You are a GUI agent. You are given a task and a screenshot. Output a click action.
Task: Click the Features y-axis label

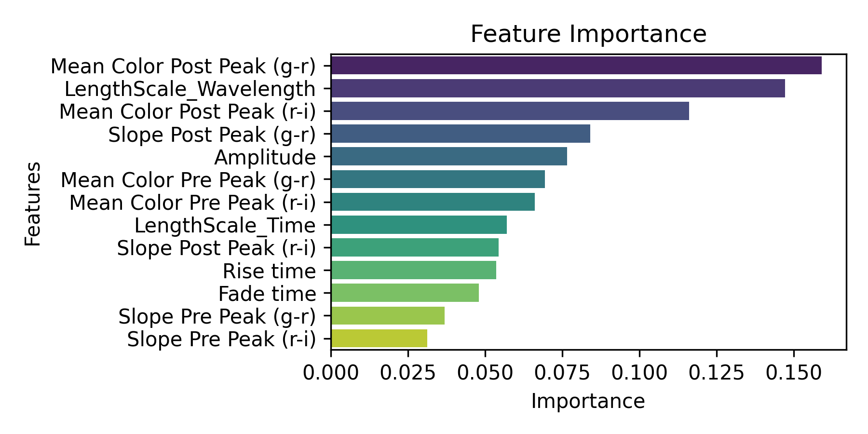pyautogui.click(x=33, y=204)
